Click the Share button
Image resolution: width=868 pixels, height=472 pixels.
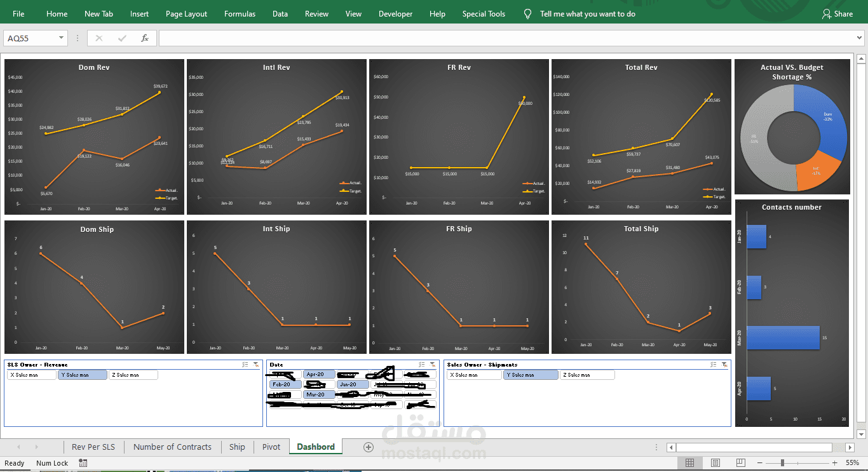[837, 13]
